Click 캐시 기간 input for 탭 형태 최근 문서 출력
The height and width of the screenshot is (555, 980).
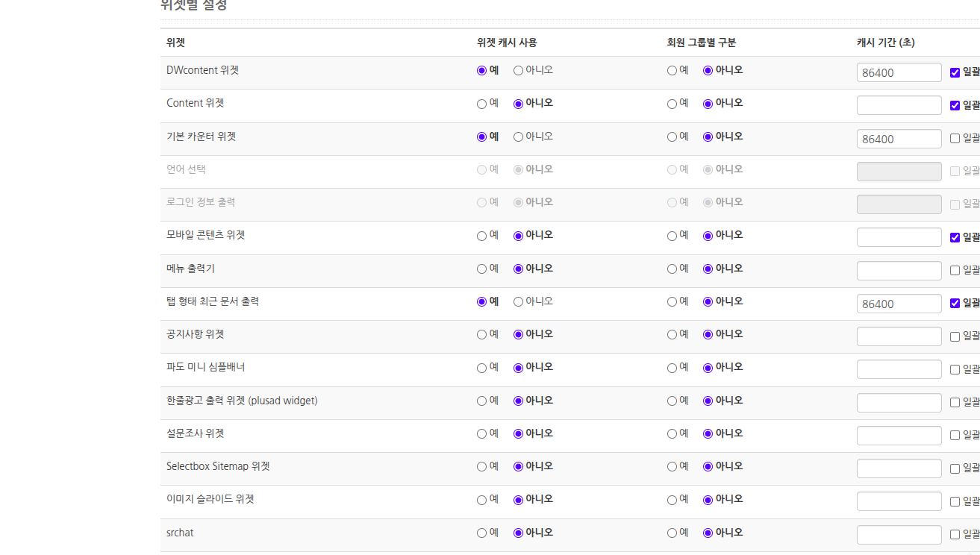click(899, 304)
